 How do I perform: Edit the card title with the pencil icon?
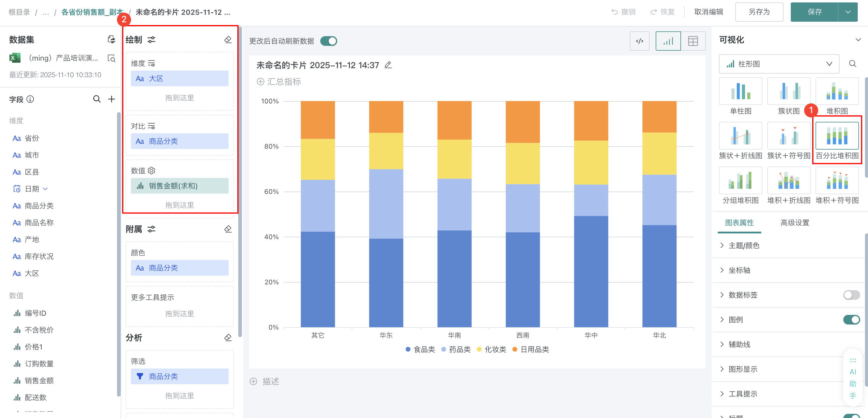388,65
